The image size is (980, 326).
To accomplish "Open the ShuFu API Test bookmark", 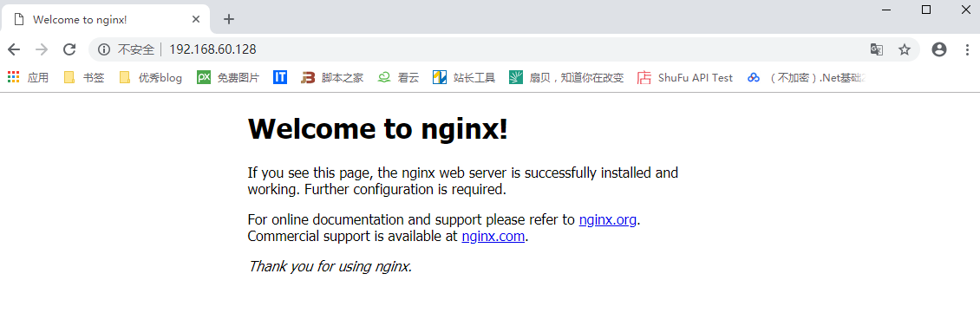I will click(685, 77).
